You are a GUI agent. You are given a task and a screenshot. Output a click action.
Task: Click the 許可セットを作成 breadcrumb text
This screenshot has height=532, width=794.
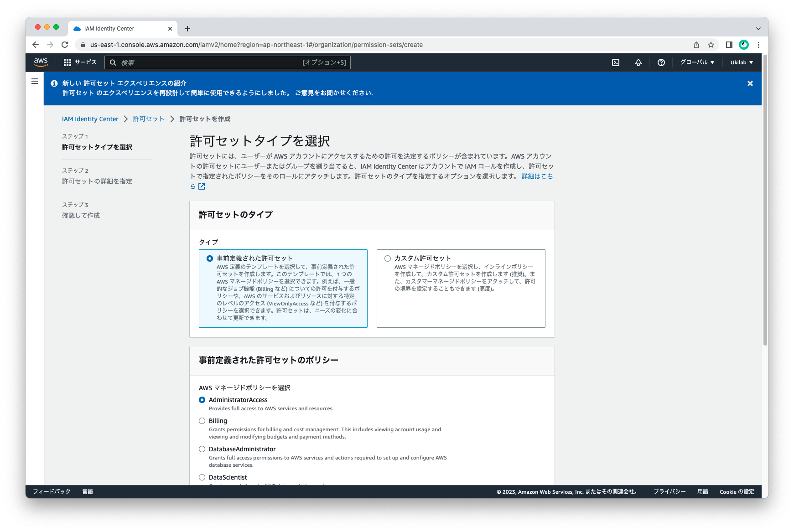pyautogui.click(x=205, y=119)
